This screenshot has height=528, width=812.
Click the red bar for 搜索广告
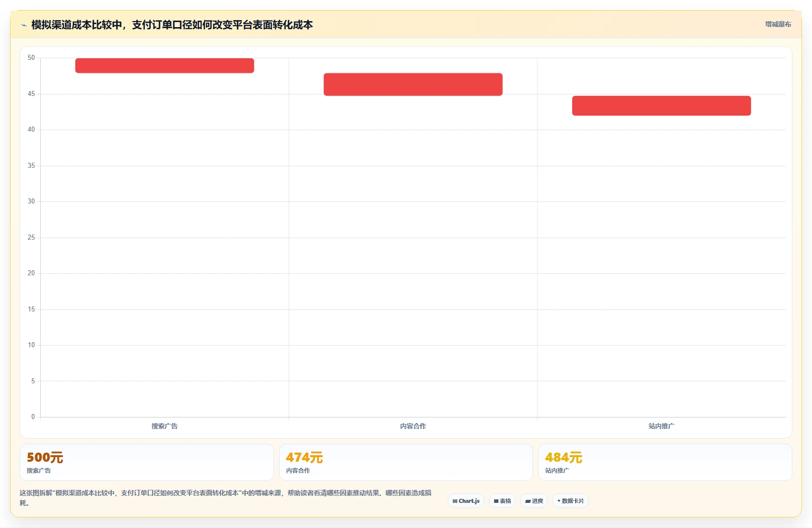pos(164,66)
